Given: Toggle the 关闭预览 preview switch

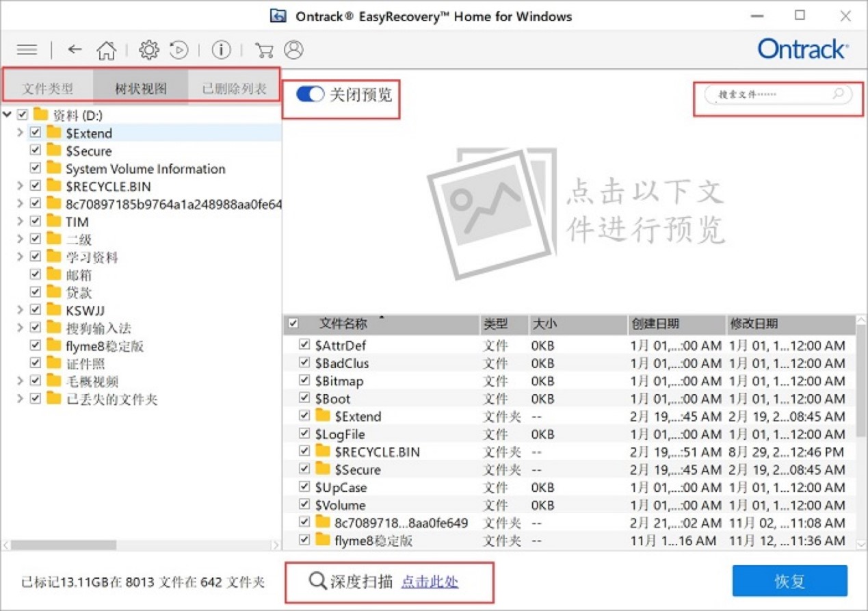Looking at the screenshot, I should pyautogui.click(x=310, y=94).
